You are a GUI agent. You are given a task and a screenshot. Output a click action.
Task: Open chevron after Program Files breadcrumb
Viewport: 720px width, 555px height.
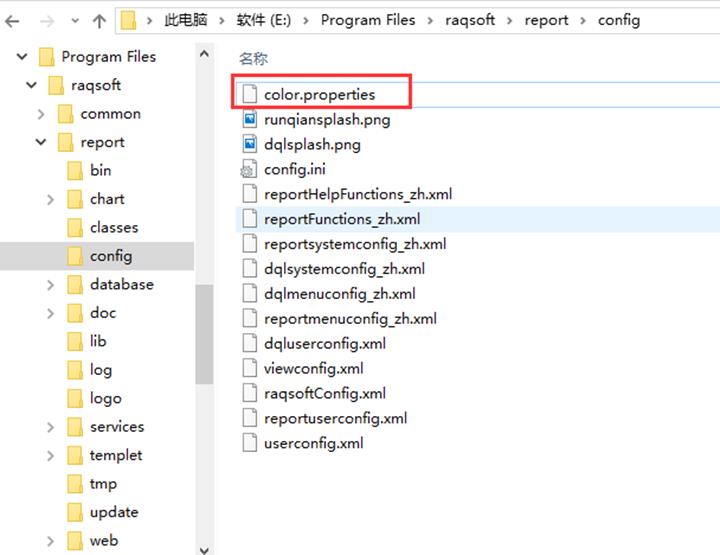pyautogui.click(x=430, y=21)
